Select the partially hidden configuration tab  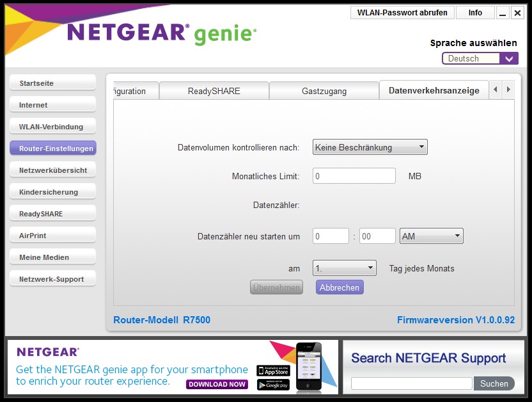coord(136,91)
